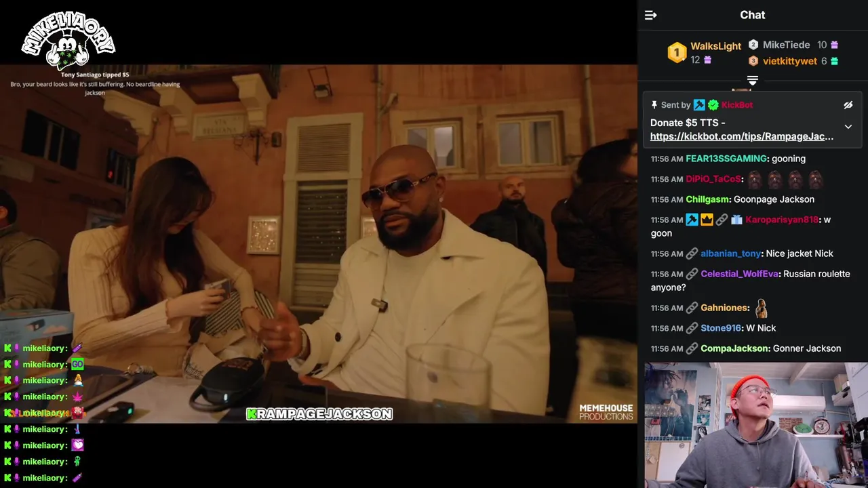
Task: Open MikeTiede's profile in leaderboard
Action: (786, 45)
